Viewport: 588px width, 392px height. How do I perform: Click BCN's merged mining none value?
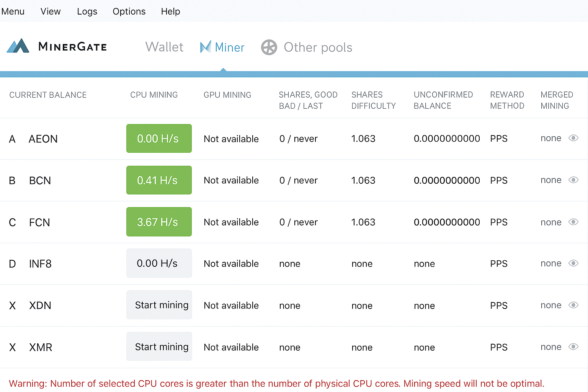551,180
